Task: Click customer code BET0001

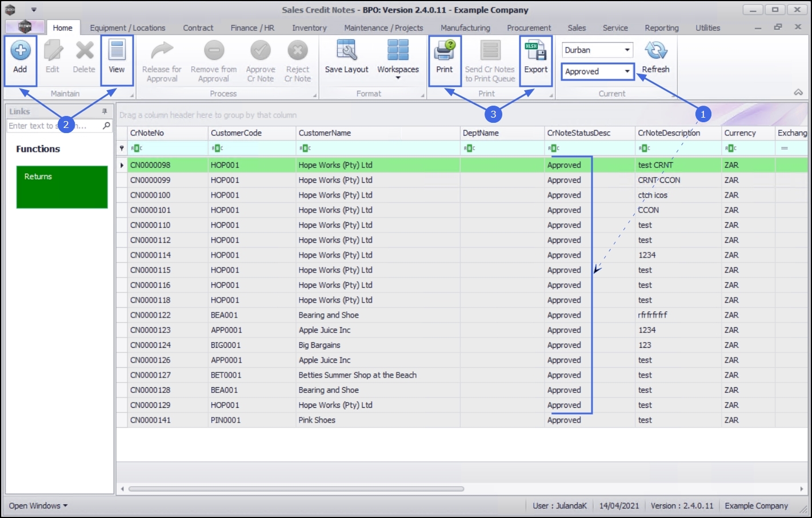Action: [226, 375]
